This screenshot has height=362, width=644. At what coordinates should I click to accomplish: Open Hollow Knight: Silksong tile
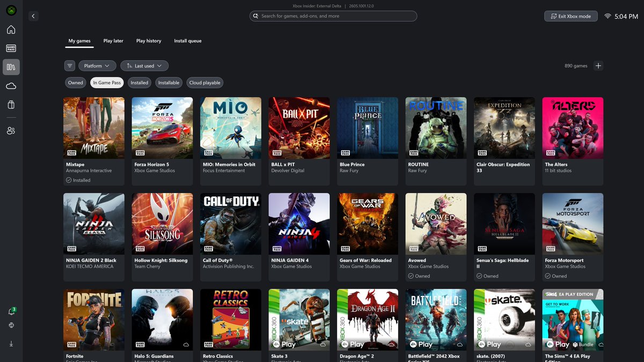click(x=162, y=238)
